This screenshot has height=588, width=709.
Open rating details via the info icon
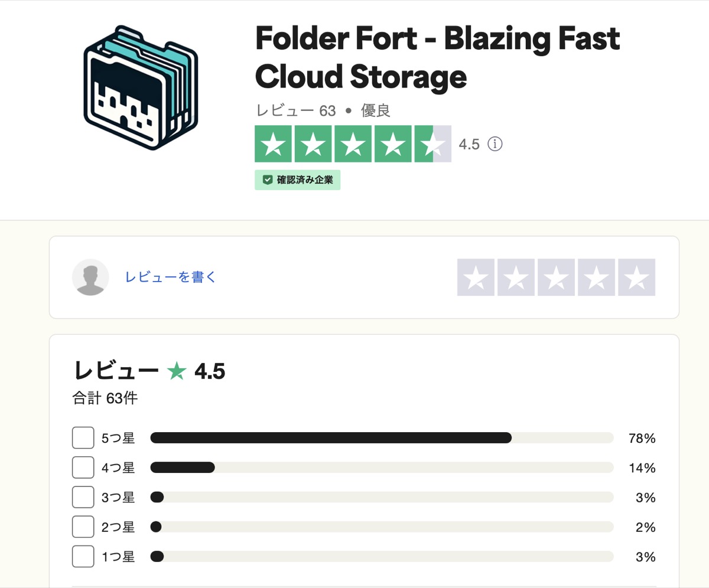point(495,144)
